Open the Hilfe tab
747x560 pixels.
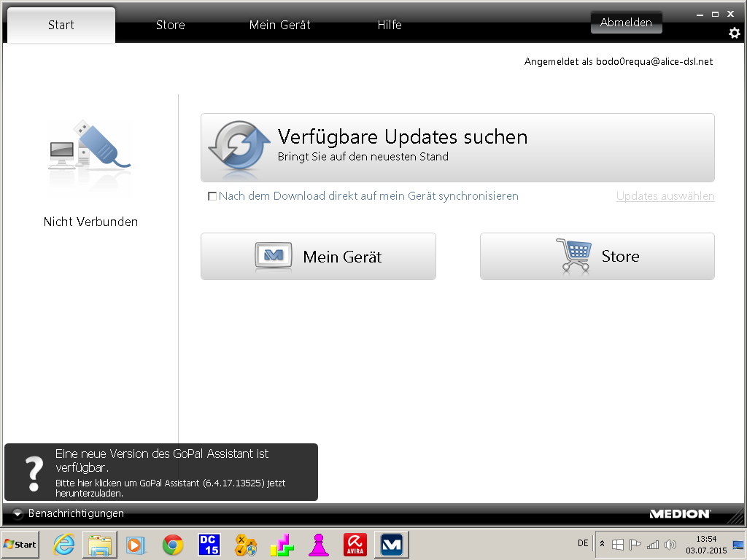389,25
